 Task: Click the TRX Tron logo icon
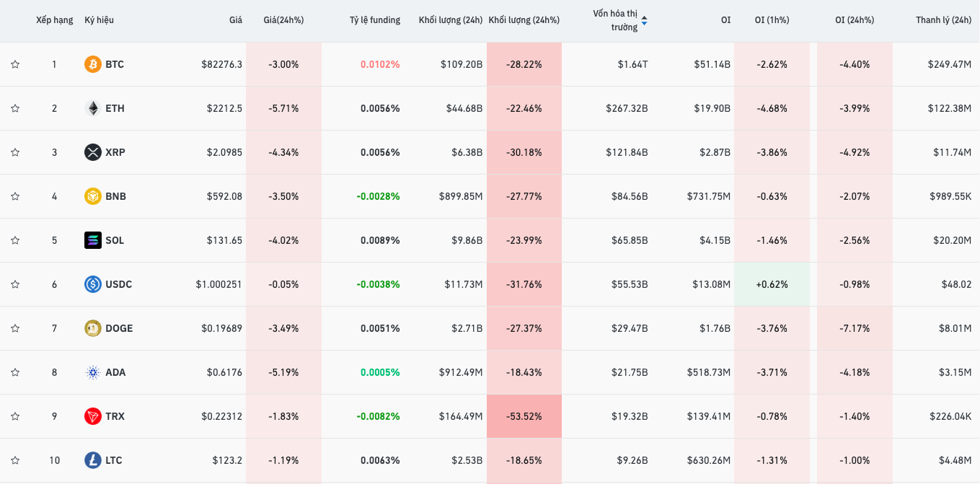click(93, 416)
